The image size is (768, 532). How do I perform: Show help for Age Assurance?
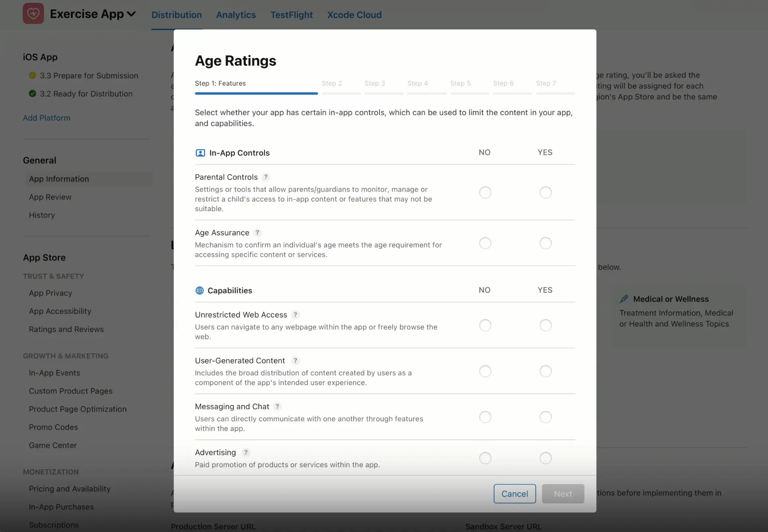[x=257, y=233]
